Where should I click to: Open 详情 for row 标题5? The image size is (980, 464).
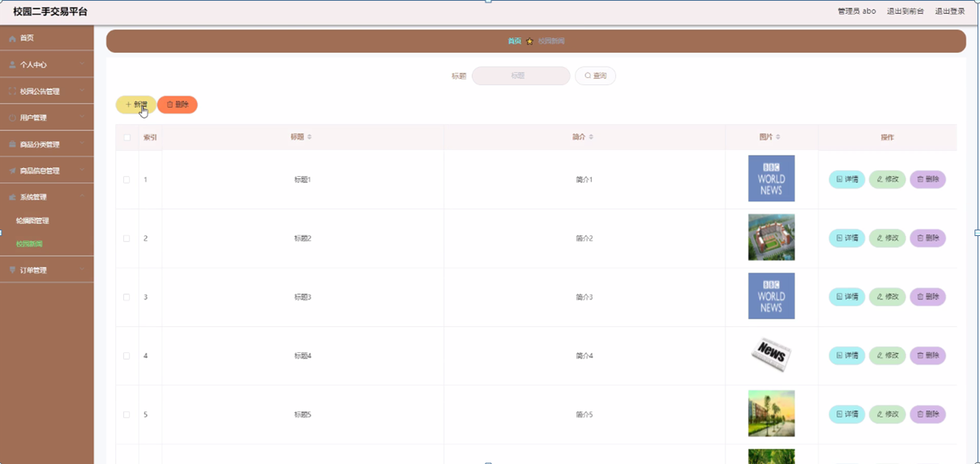coord(847,415)
